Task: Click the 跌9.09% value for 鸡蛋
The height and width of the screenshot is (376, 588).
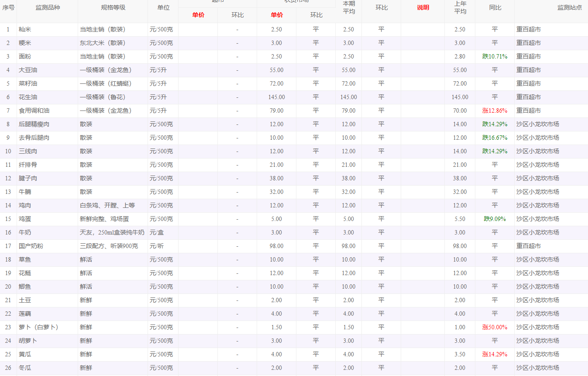Action: (495, 219)
